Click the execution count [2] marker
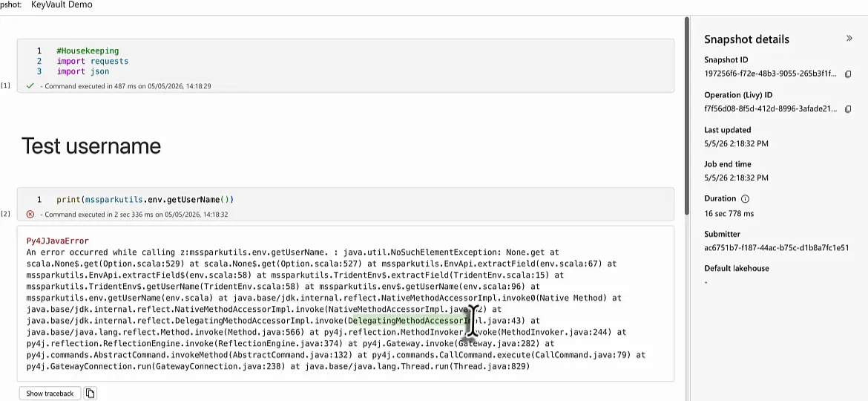868x401 pixels. (5, 214)
